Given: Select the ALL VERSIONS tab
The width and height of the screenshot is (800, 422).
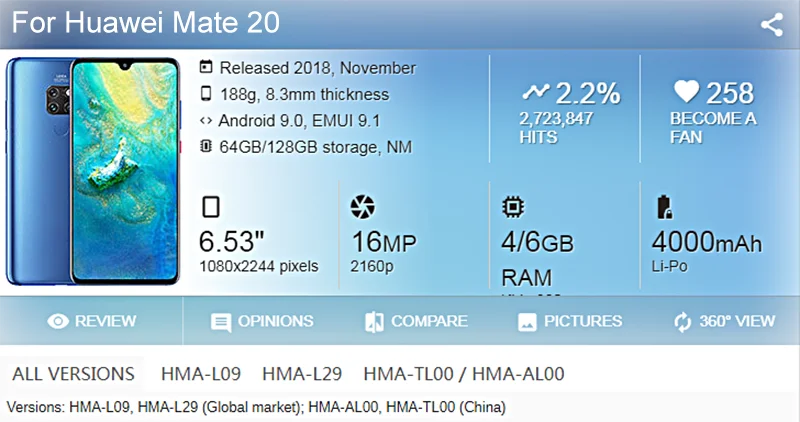Looking at the screenshot, I should pos(73,374).
